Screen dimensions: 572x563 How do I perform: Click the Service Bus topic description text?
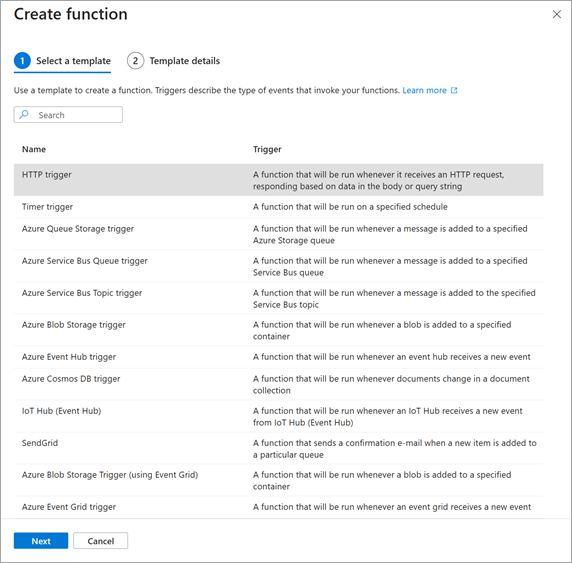tap(394, 299)
